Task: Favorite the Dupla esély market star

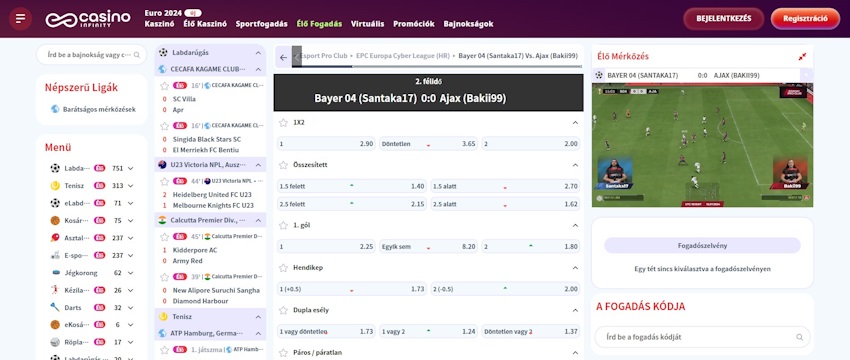Action: [x=283, y=310]
